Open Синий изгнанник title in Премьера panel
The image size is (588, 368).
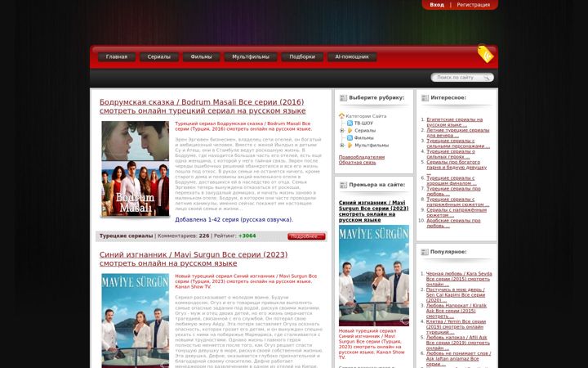click(373, 211)
